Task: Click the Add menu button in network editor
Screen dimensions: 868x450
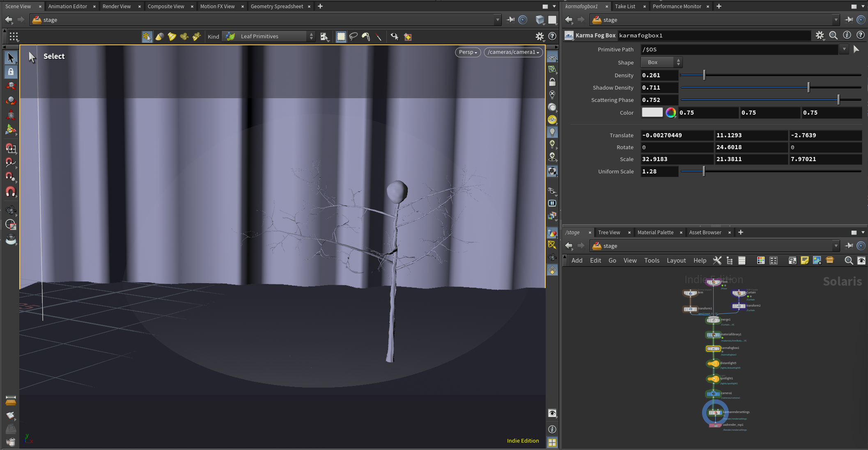Action: coord(576,261)
